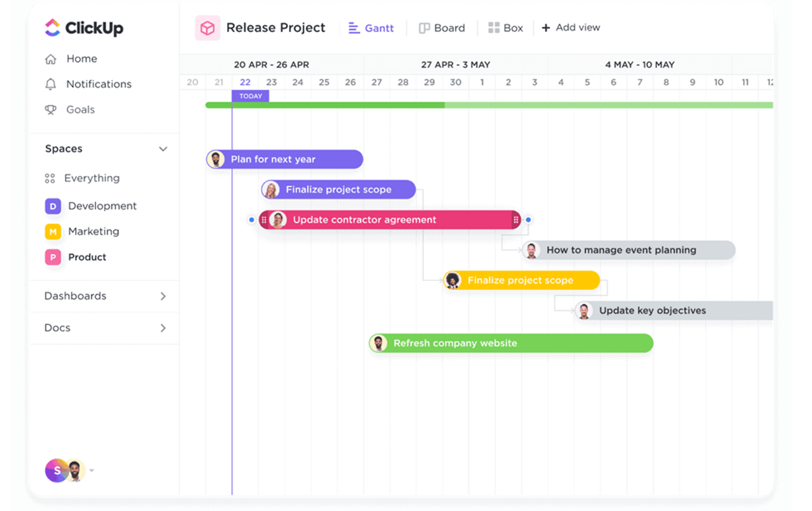Collapse the Spaces section chevron
Image resolution: width=812 pixels, height=511 pixels.
163,149
